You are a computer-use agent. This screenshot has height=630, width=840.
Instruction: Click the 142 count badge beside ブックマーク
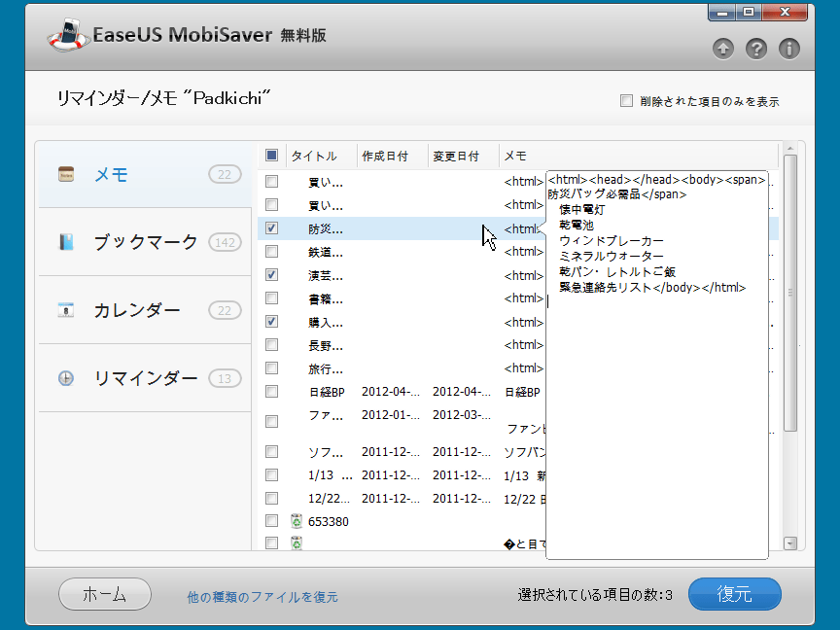pos(225,242)
